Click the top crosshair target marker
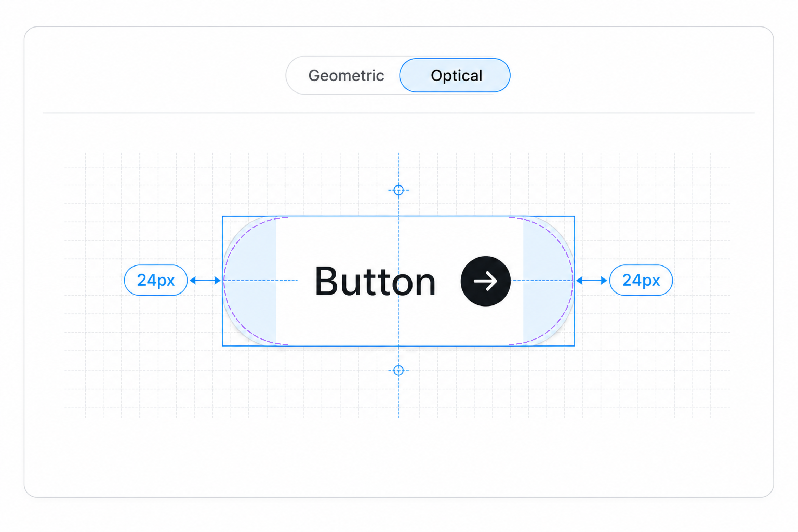The height and width of the screenshot is (532, 798). pyautogui.click(x=398, y=190)
